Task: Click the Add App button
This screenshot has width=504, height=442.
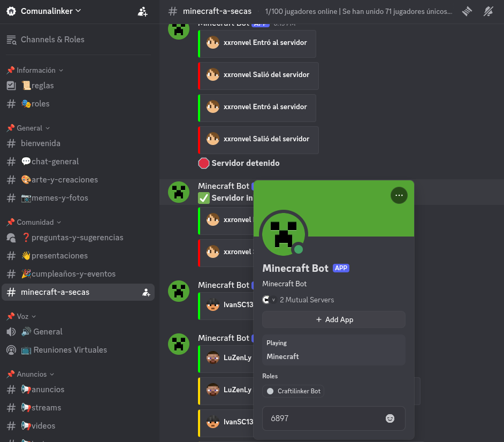Action: [333, 319]
